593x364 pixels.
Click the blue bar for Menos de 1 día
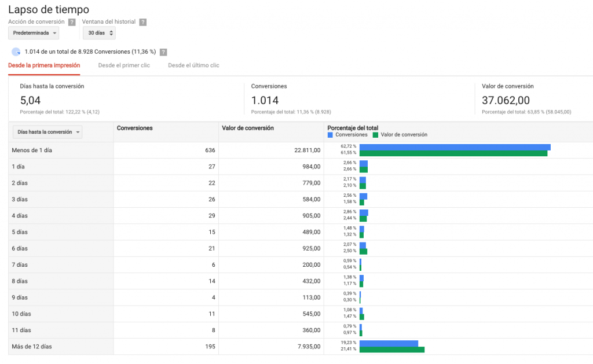point(455,148)
